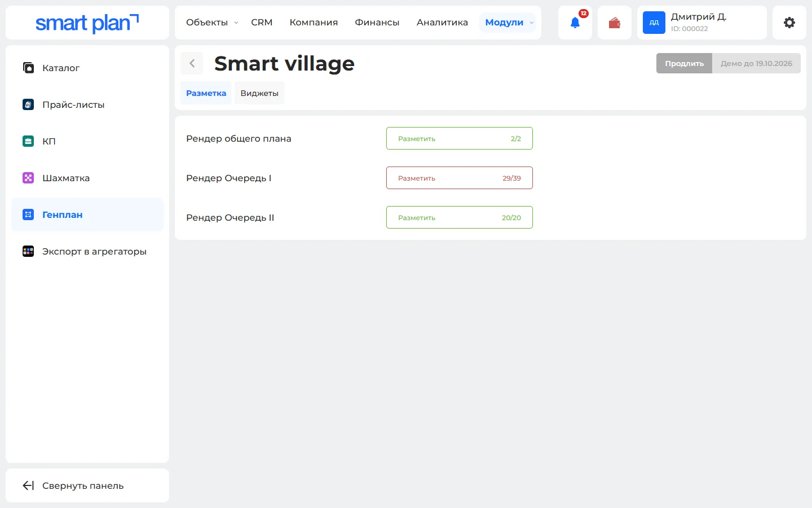This screenshot has width=812, height=508.
Task: Open the CRM menu item
Action: [262, 23]
